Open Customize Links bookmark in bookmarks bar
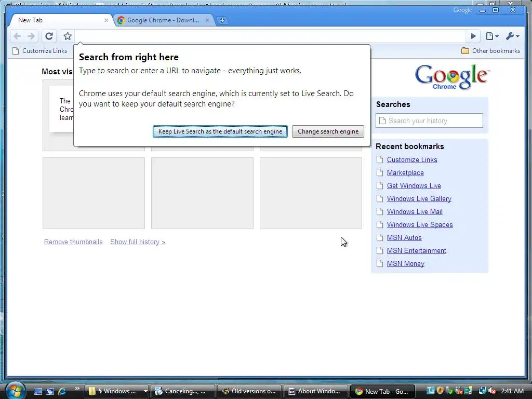Screen dimensions: 532x399 [39, 51]
